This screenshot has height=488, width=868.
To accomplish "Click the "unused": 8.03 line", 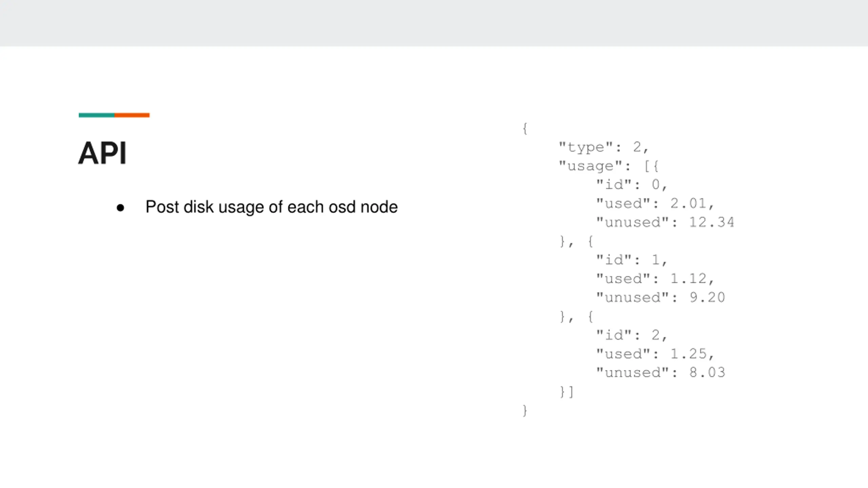I will (x=660, y=372).
